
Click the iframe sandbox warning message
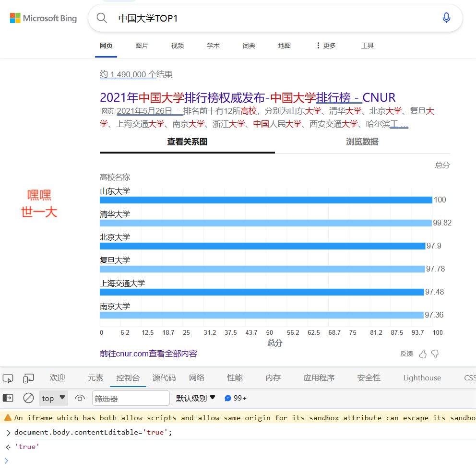[x=245, y=418]
